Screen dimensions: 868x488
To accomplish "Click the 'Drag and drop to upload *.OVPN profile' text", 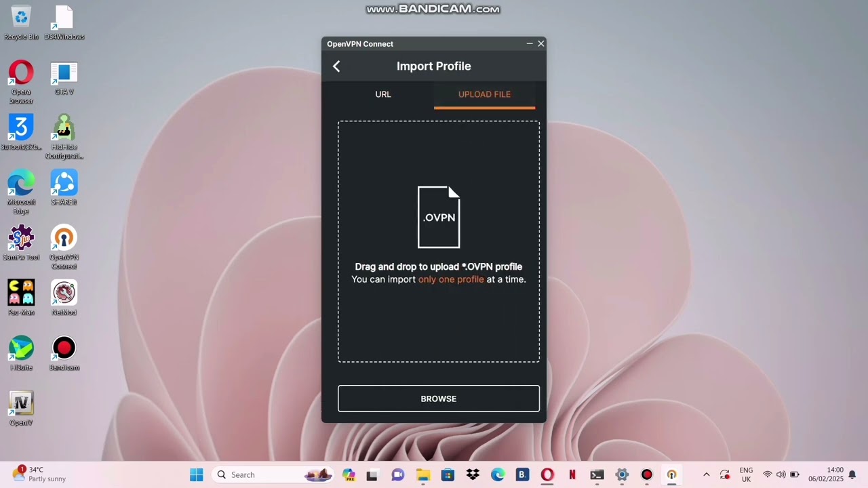I will point(439,267).
